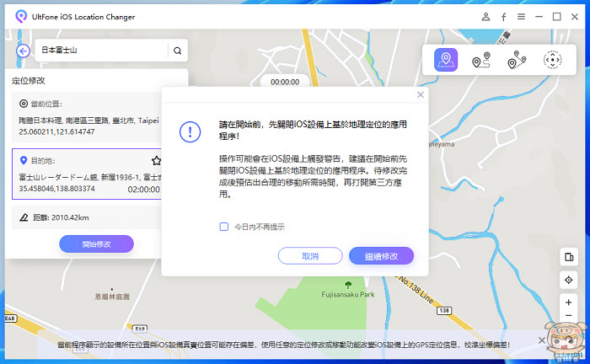Select the two-spot movement mode icon

click(481, 60)
